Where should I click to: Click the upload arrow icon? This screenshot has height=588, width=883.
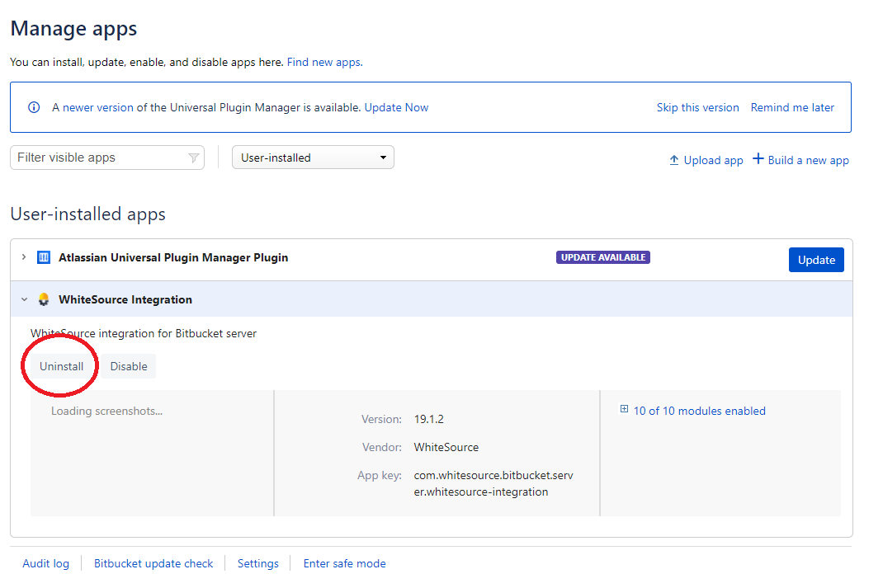(x=674, y=160)
